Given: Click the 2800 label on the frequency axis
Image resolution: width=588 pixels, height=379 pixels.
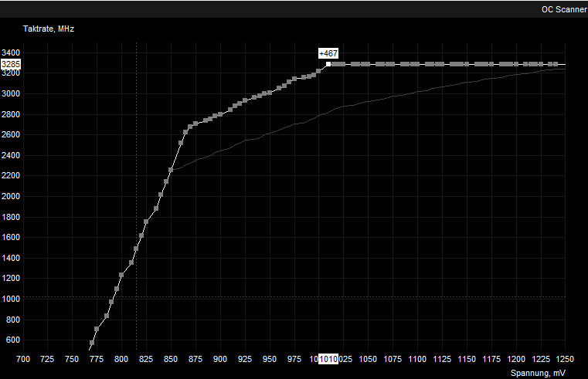Looking at the screenshot, I should pyautogui.click(x=11, y=114).
